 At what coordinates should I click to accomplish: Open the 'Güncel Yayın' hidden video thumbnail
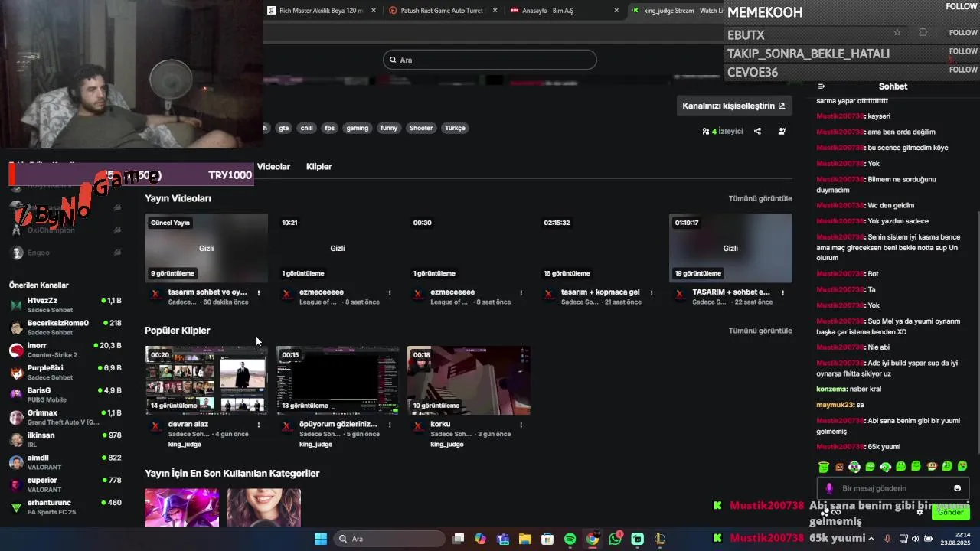coord(206,248)
